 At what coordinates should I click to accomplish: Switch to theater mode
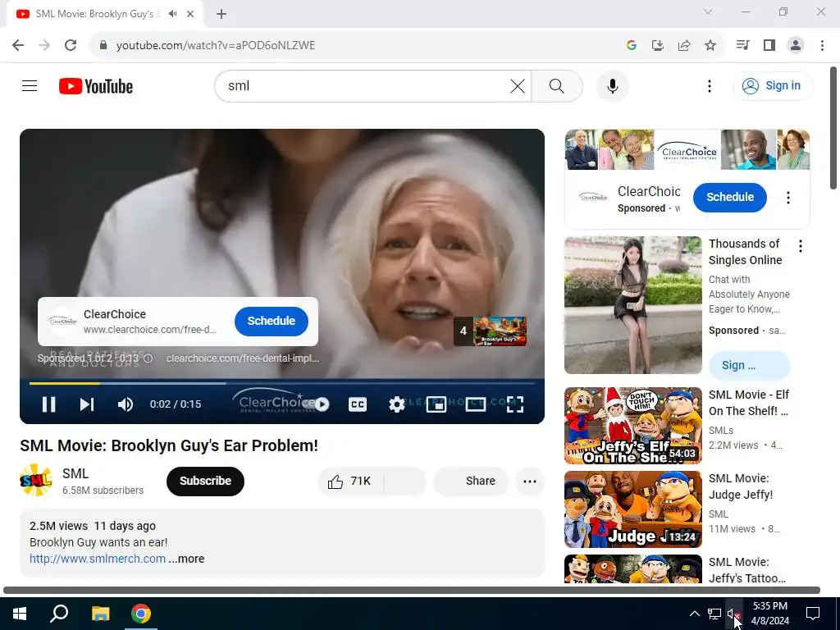[x=475, y=404]
